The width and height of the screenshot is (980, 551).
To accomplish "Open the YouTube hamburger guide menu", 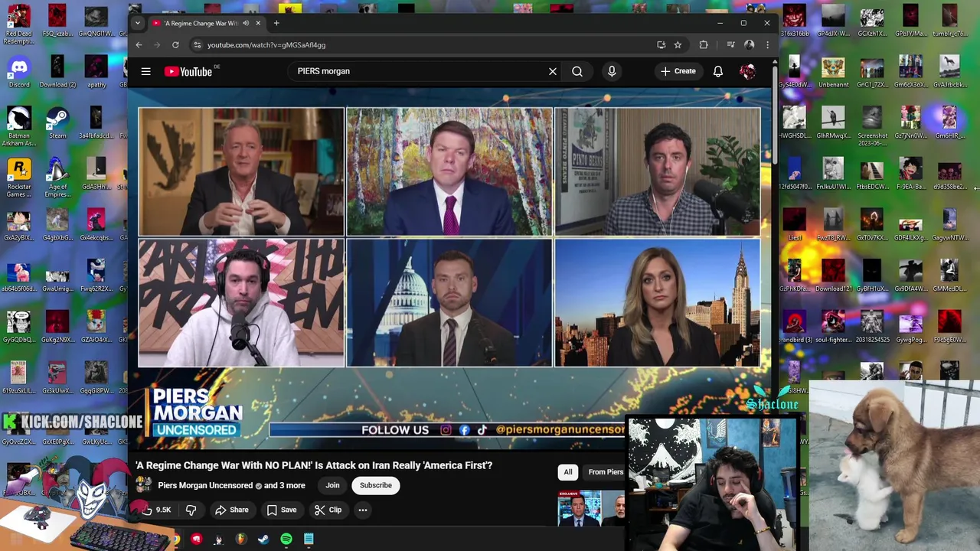I will pyautogui.click(x=145, y=71).
